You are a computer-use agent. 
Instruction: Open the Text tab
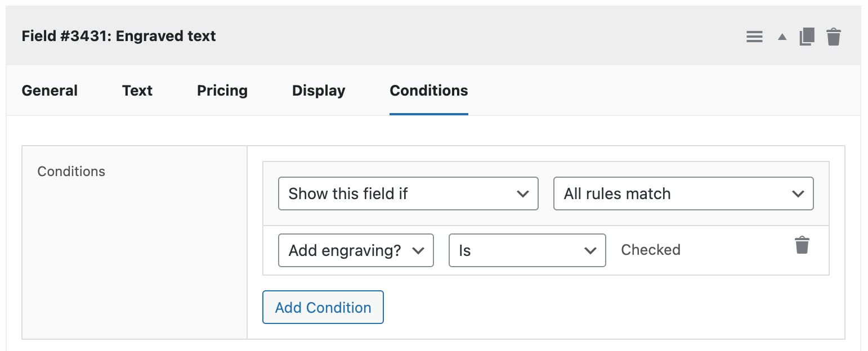pyautogui.click(x=137, y=91)
